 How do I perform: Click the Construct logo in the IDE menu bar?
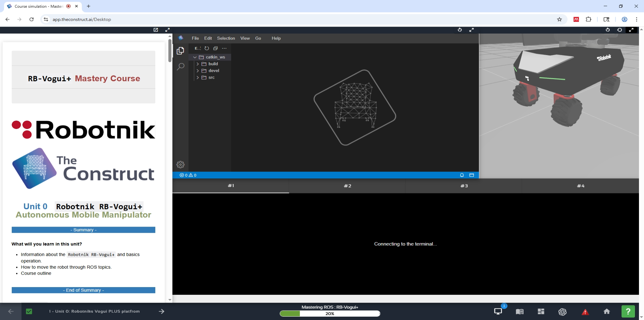(181, 38)
